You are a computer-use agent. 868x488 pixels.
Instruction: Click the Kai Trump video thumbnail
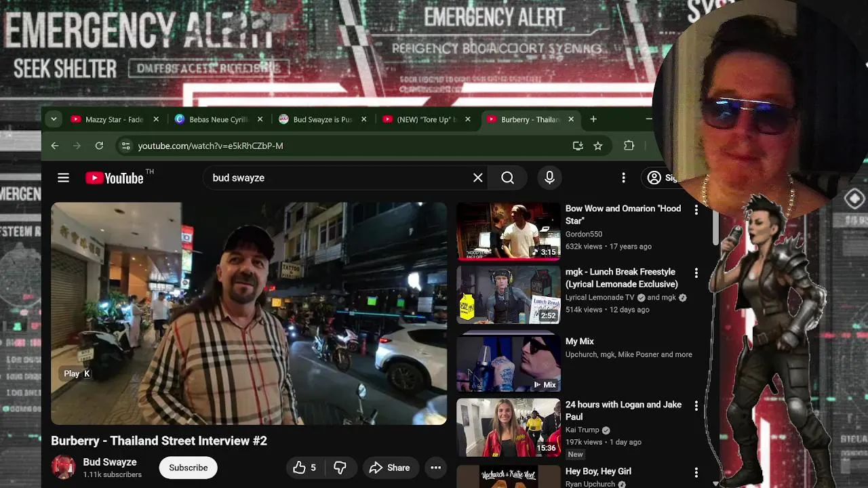click(509, 427)
